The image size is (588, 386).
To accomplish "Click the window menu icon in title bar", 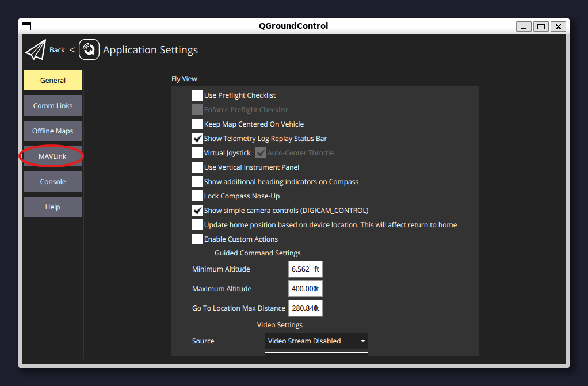I will (26, 26).
